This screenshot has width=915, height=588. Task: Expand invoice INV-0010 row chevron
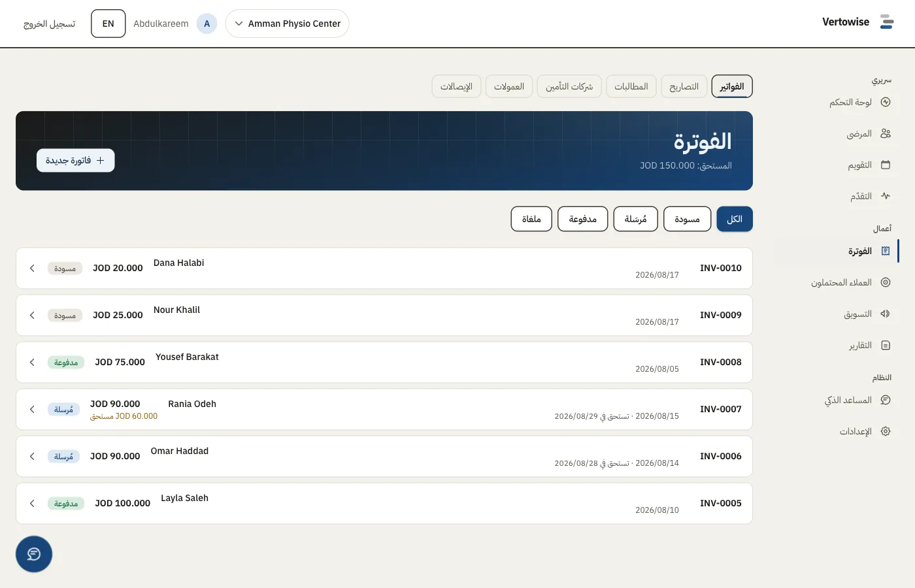point(32,269)
